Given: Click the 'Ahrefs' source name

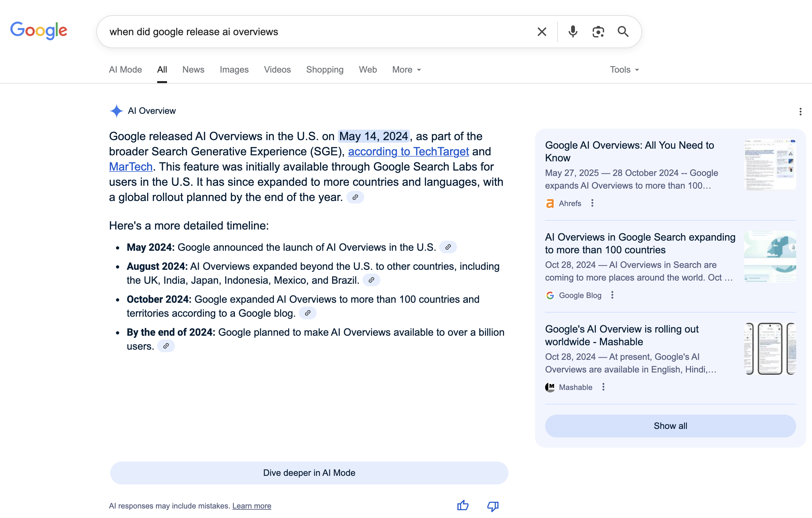Looking at the screenshot, I should point(570,203).
